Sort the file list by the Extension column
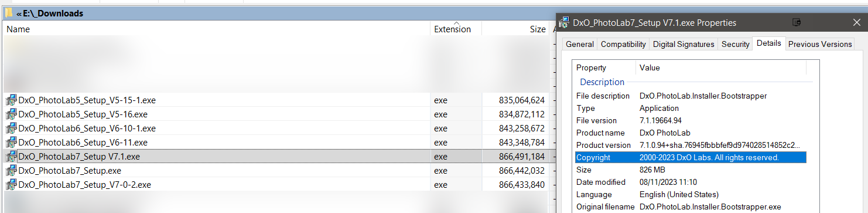The width and height of the screenshot is (868, 213). tap(456, 29)
